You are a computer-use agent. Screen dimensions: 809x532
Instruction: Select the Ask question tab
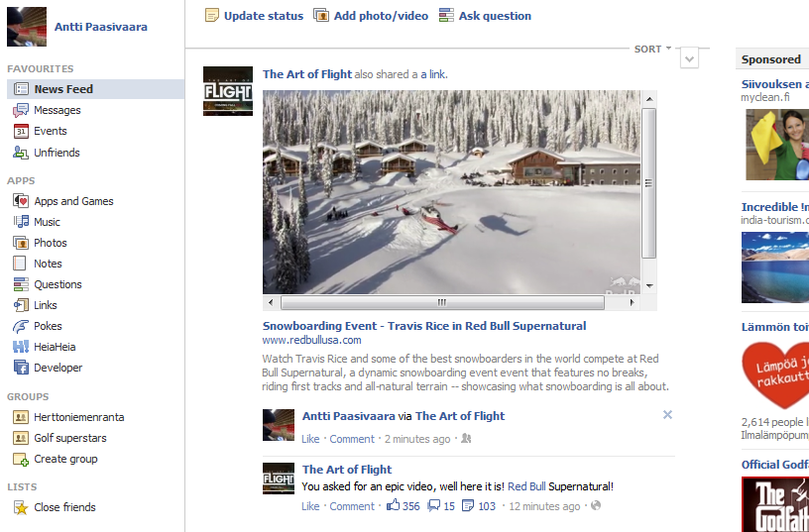[485, 16]
